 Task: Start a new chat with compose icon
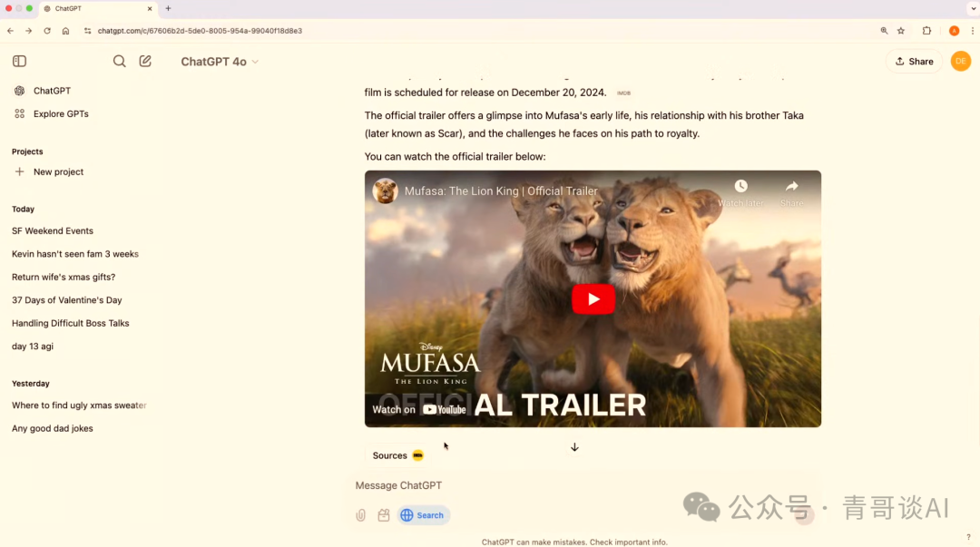pyautogui.click(x=145, y=62)
